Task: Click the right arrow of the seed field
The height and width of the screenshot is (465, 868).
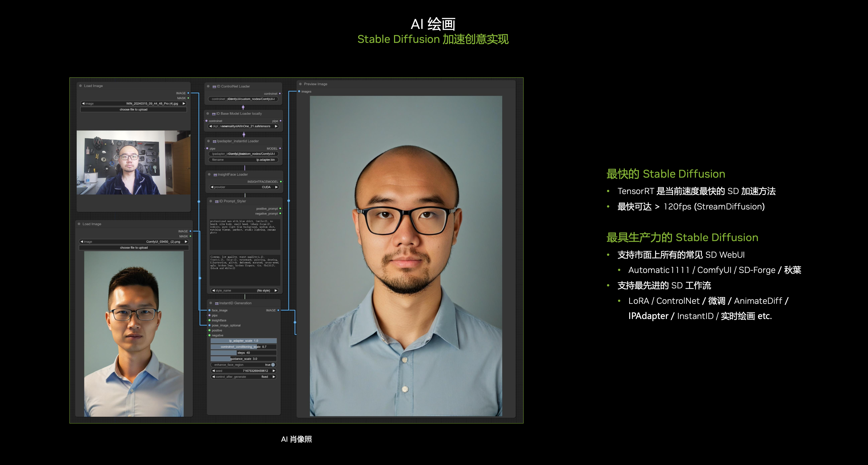Action: tap(274, 371)
